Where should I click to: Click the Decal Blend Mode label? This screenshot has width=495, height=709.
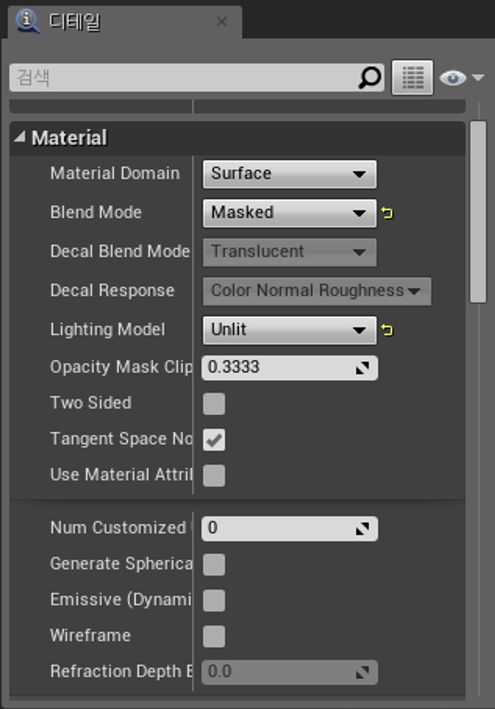point(120,251)
